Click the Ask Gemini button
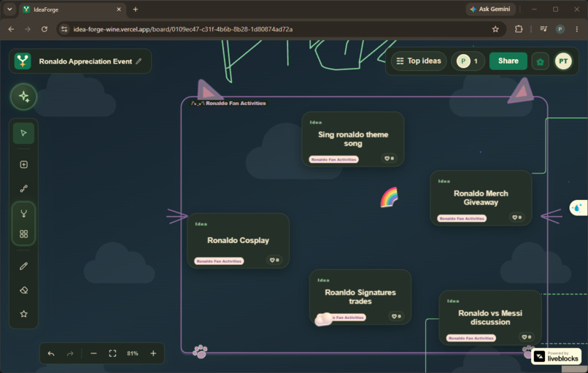The image size is (588, 373). (x=490, y=9)
